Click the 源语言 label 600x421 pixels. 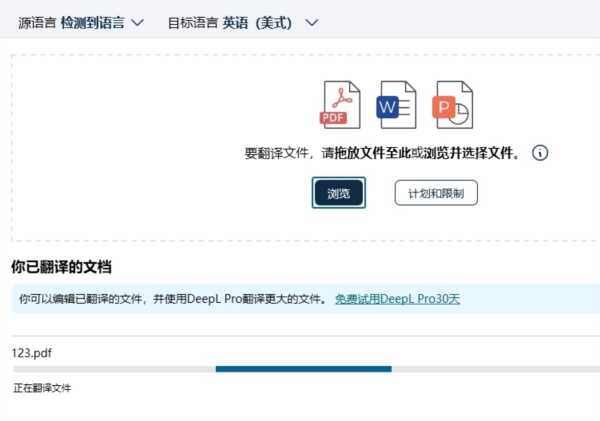pyautogui.click(x=36, y=22)
